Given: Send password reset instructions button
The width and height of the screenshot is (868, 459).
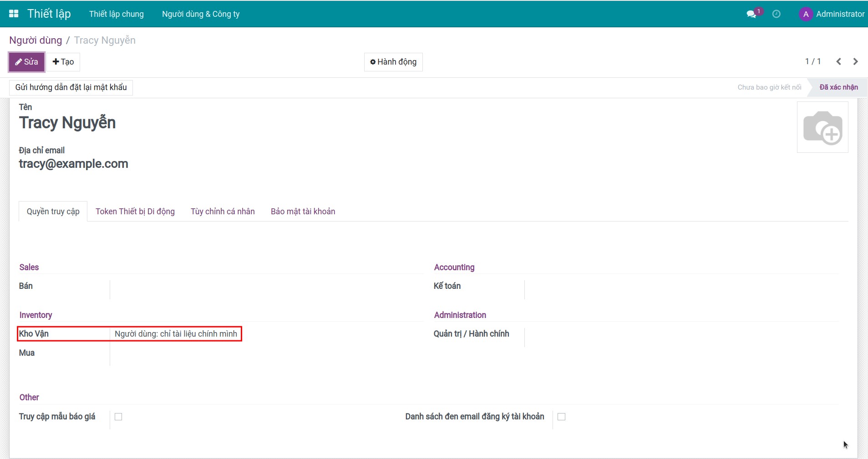Looking at the screenshot, I should pos(71,87).
